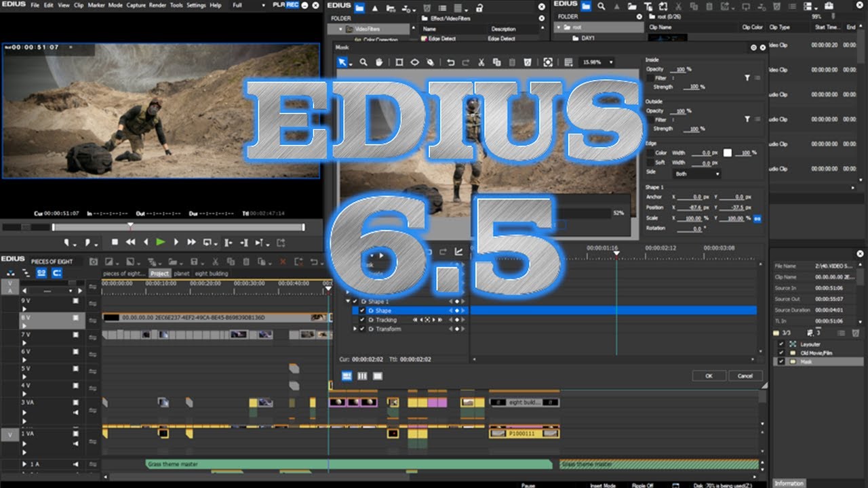
Task: Click the snapshot camera icon in timeline toolbar
Action: pyautogui.click(x=94, y=262)
